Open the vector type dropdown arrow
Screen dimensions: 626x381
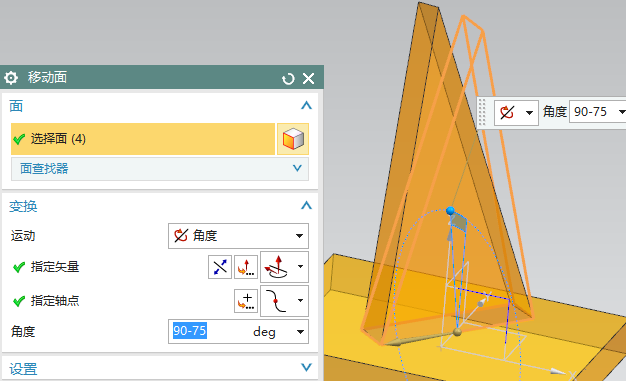click(x=301, y=267)
